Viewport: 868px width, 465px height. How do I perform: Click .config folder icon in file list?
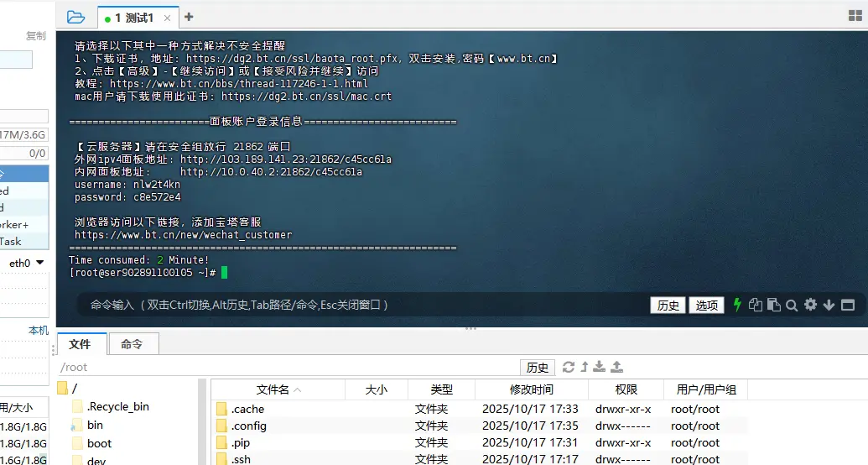pos(221,426)
